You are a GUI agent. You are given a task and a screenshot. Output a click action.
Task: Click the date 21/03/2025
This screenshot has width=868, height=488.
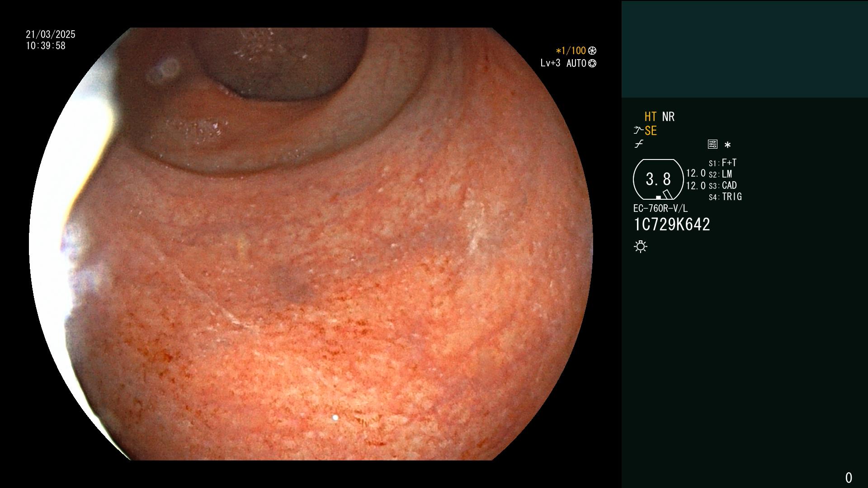(51, 34)
